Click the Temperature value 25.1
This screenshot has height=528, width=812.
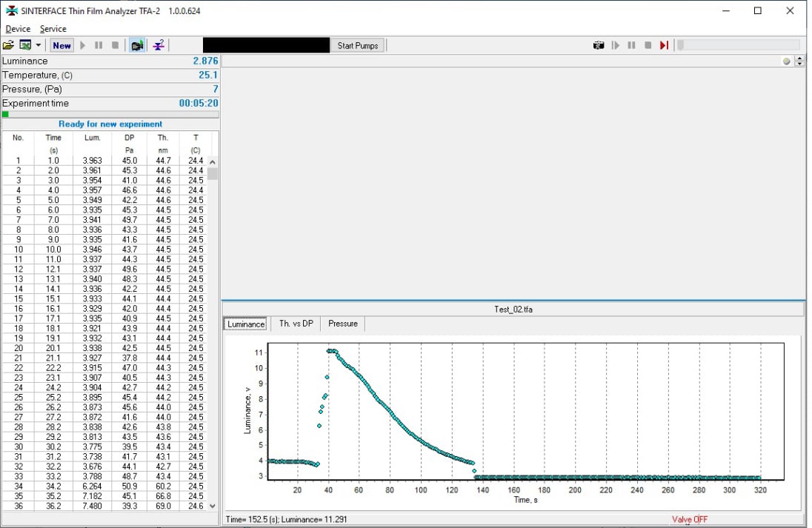click(x=208, y=75)
